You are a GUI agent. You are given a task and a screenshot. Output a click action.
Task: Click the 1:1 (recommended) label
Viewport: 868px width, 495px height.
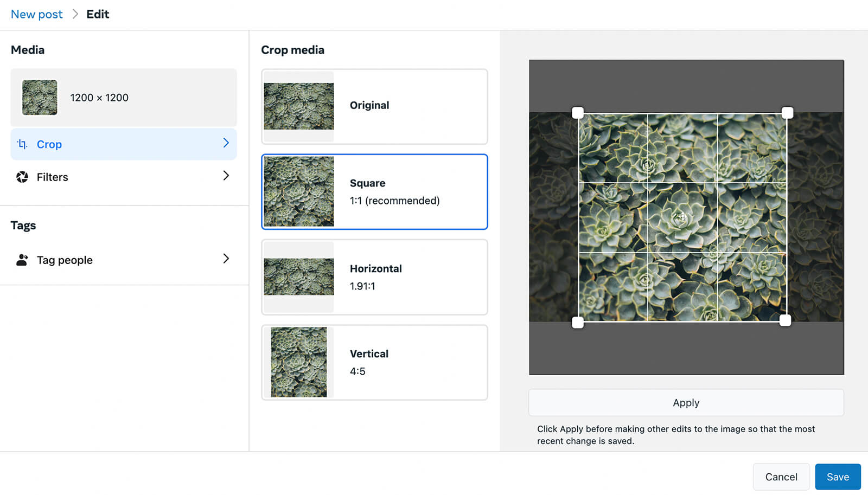tap(395, 201)
